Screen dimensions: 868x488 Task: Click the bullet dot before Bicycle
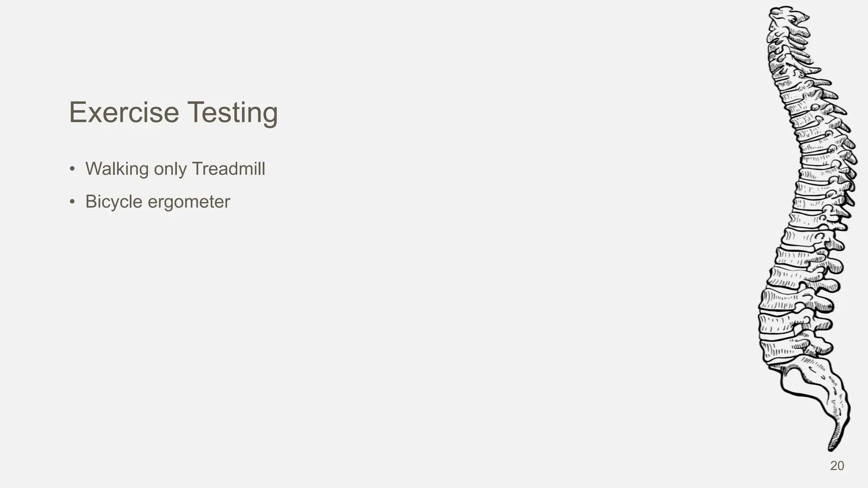pos(72,202)
